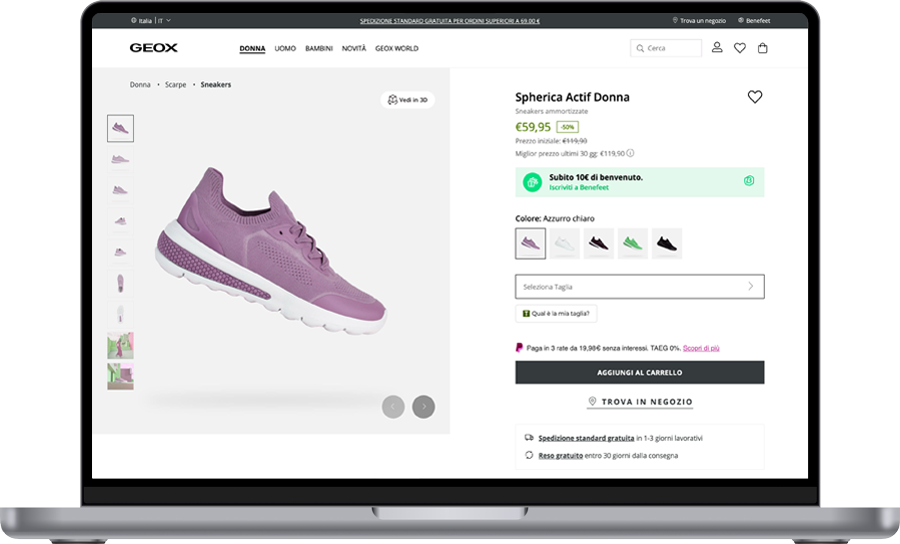This screenshot has width=900, height=544.
Task: Open the Italia IT country selector
Action: pyautogui.click(x=151, y=21)
